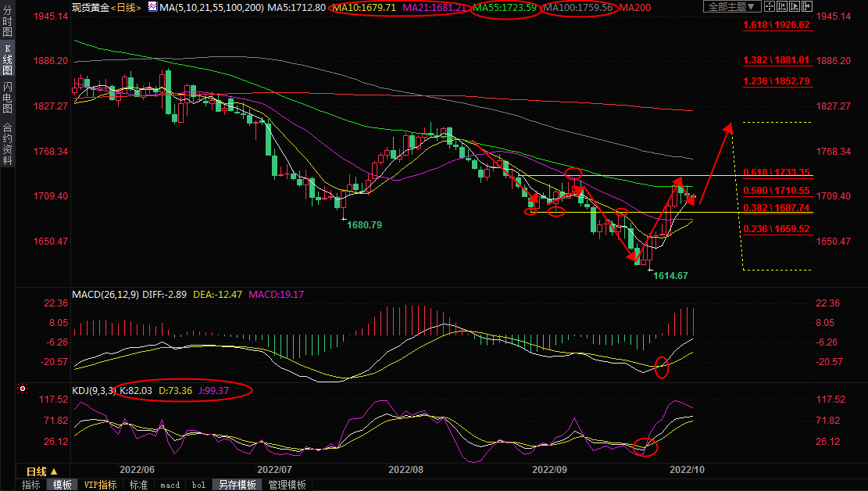Open the 全部主题 theme dropdown
Viewport: 868px width, 491px height.
coord(731,7)
